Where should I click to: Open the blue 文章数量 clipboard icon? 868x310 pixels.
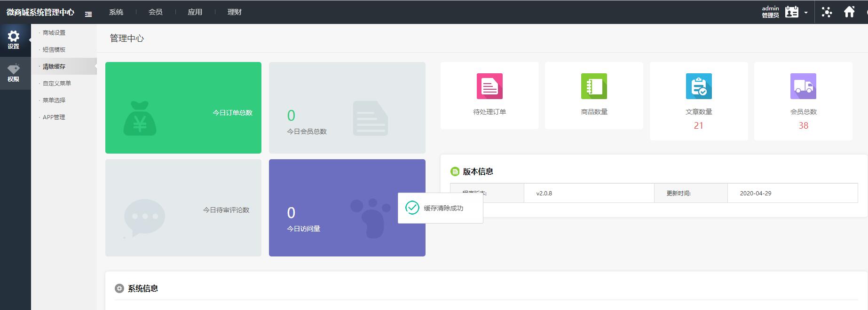click(699, 86)
